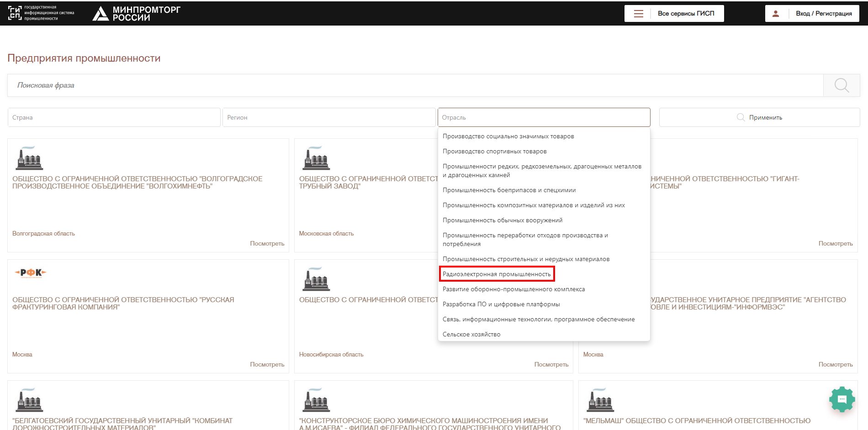The width and height of the screenshot is (868, 430).
Task: Open Мельмаш company title
Action: [697, 420]
